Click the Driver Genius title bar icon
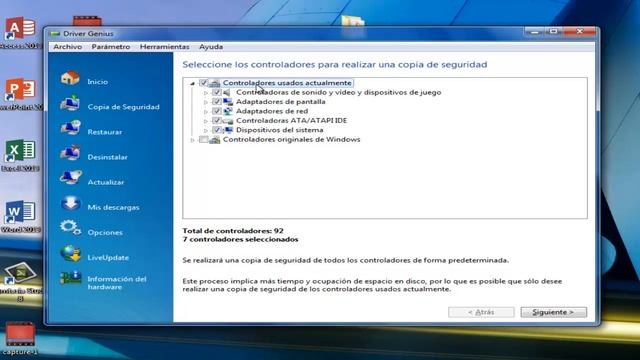Image resolution: width=640 pixels, height=360 pixels. click(x=55, y=34)
